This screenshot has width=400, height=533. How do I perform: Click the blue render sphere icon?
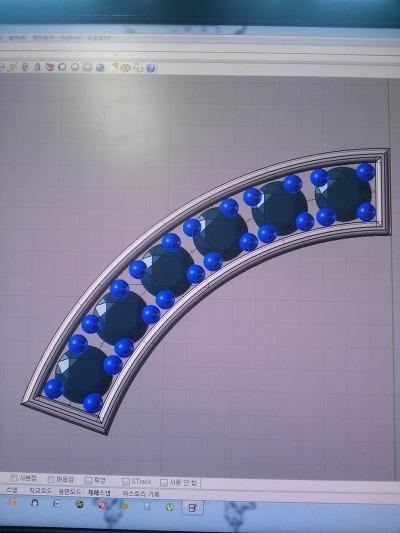100,67
